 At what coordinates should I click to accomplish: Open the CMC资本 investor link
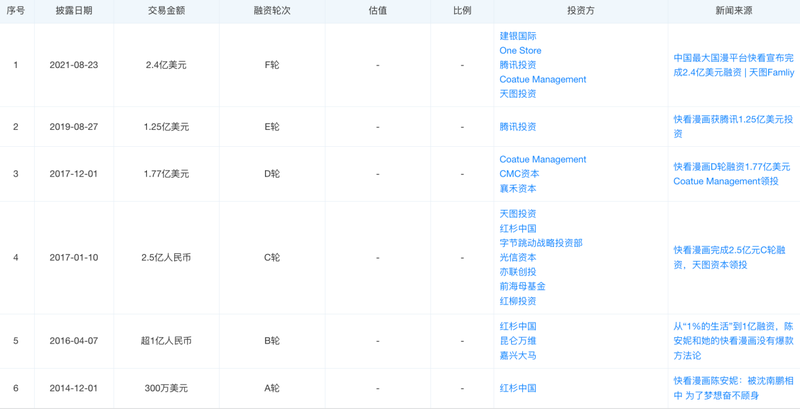519,174
